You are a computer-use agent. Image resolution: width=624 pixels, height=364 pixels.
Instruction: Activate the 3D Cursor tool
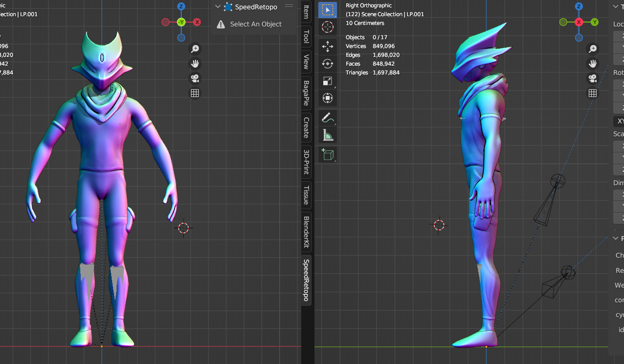(328, 27)
